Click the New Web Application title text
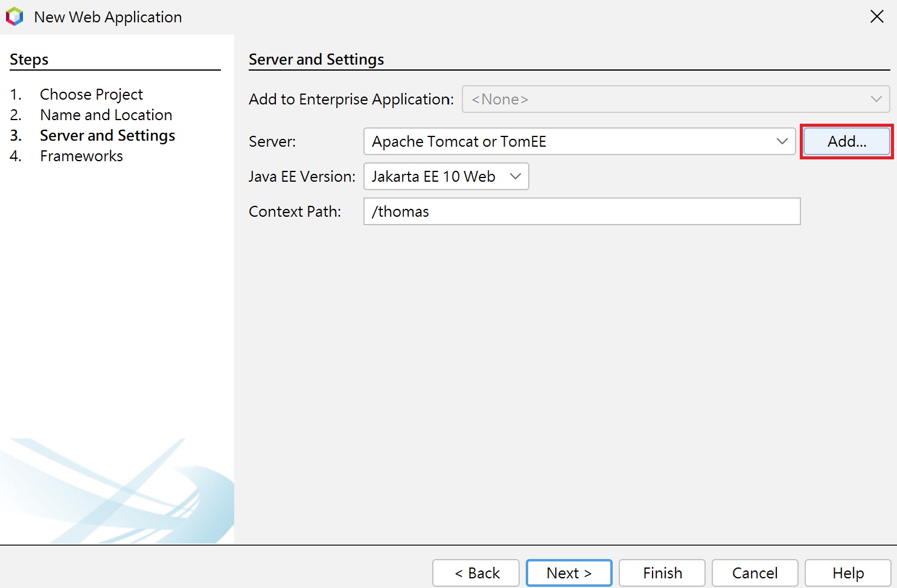 [108, 17]
